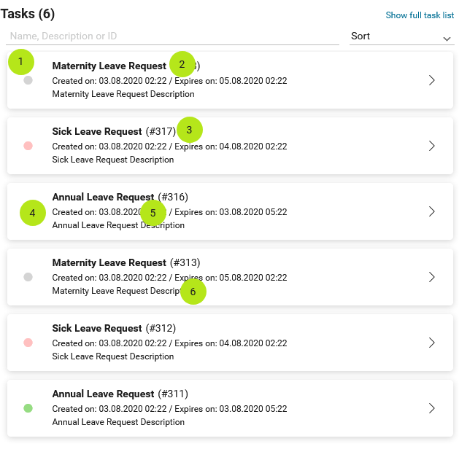Select Sick Leave Request (#312) title
This screenshot has width=459, height=476.
click(x=114, y=328)
